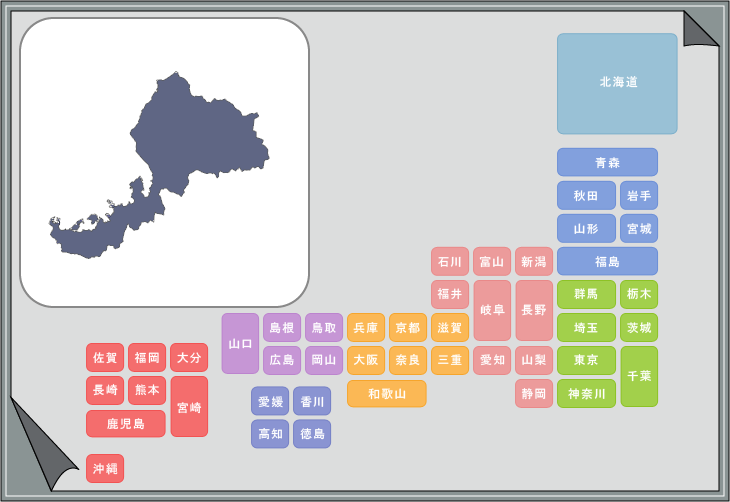The image size is (730, 502).
Task: Click the prefecture silhouette image
Action: coord(160,166)
